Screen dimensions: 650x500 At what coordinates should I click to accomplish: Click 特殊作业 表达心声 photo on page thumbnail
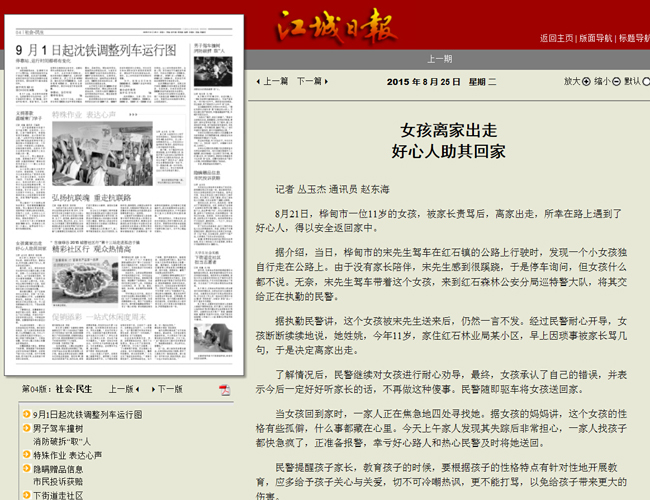click(x=90, y=155)
